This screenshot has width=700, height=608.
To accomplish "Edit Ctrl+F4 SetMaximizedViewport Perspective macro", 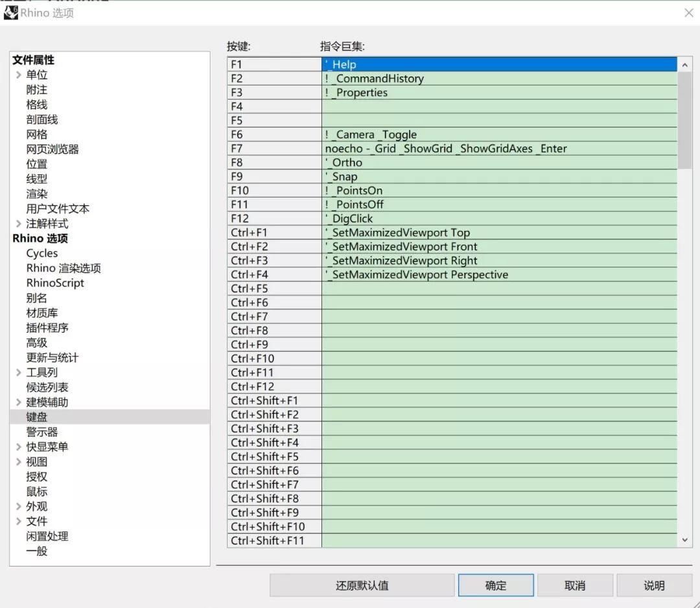I will pyautogui.click(x=499, y=275).
